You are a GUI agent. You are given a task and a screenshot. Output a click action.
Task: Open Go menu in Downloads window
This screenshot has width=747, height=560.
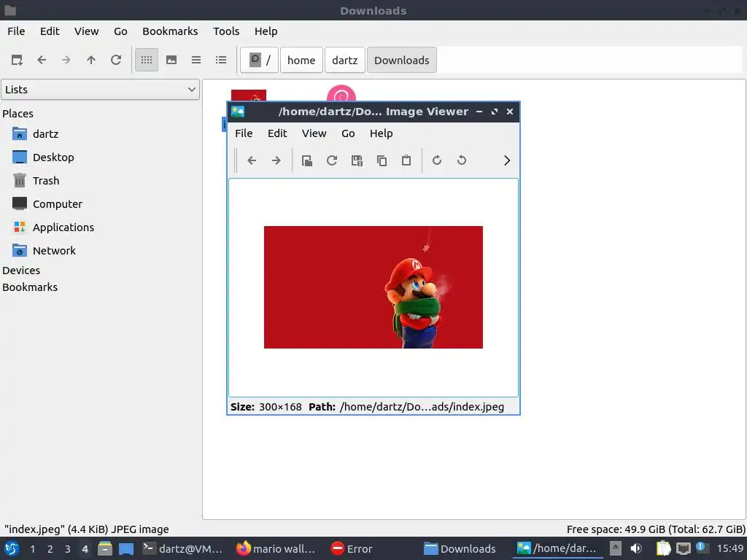click(x=120, y=31)
